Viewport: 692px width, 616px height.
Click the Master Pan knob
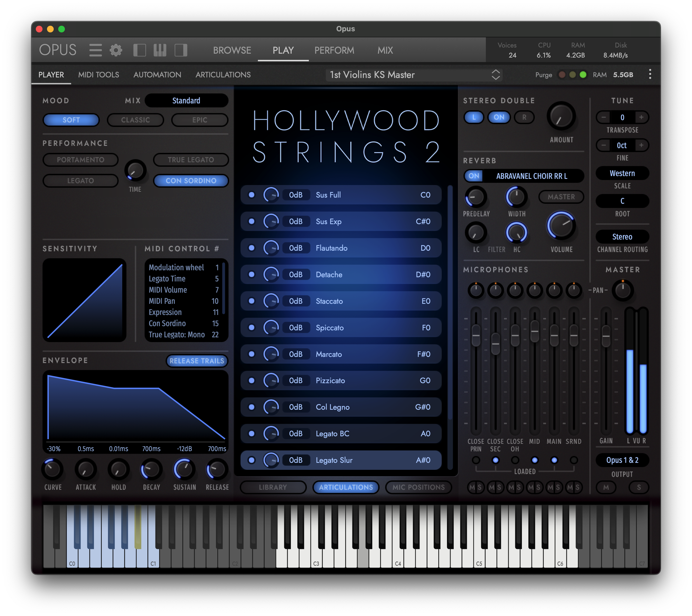pyautogui.click(x=623, y=290)
